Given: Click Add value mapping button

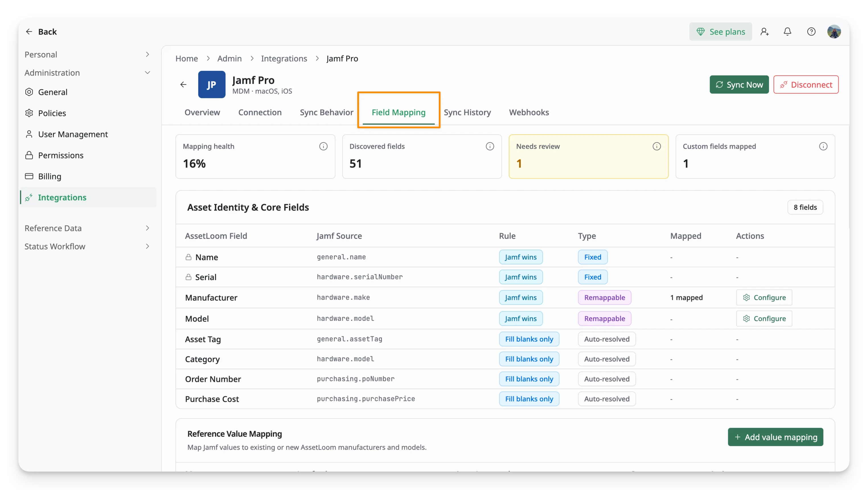Looking at the screenshot, I should 775,437.
